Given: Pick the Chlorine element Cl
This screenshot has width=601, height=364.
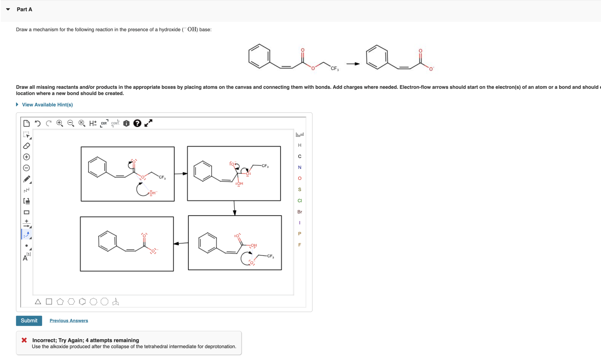Looking at the screenshot, I should [x=299, y=201].
